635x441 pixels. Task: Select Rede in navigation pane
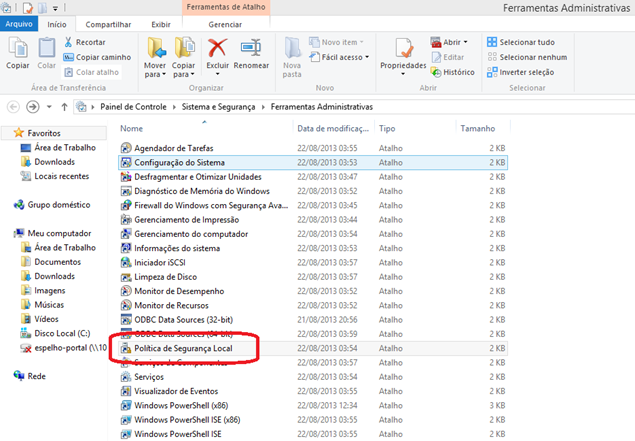36,376
